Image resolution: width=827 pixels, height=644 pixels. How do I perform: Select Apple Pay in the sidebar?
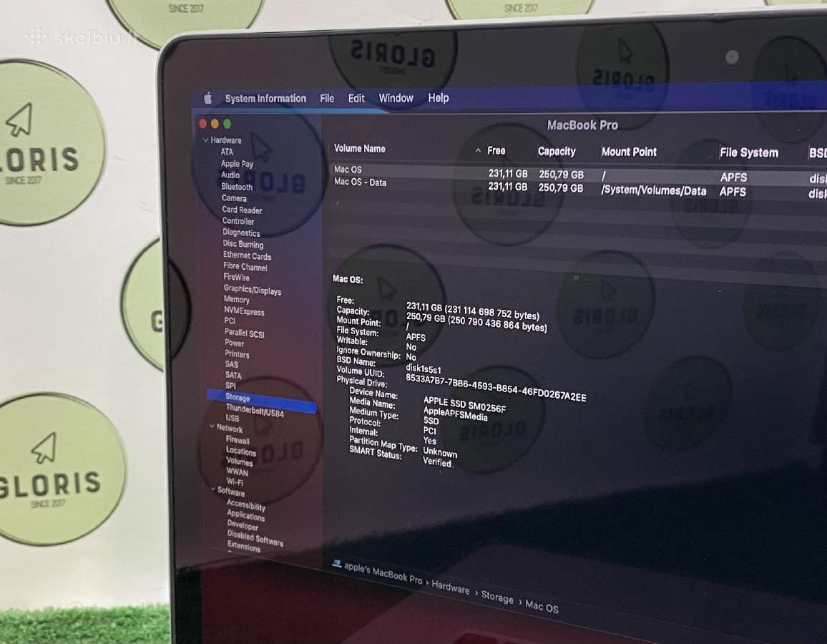237,164
